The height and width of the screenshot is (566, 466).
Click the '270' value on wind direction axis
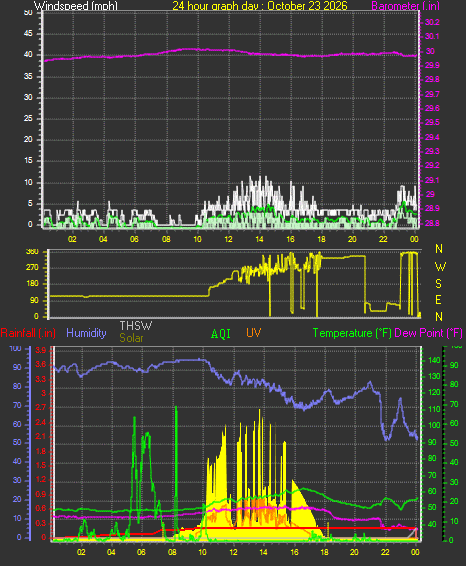(x=32, y=267)
